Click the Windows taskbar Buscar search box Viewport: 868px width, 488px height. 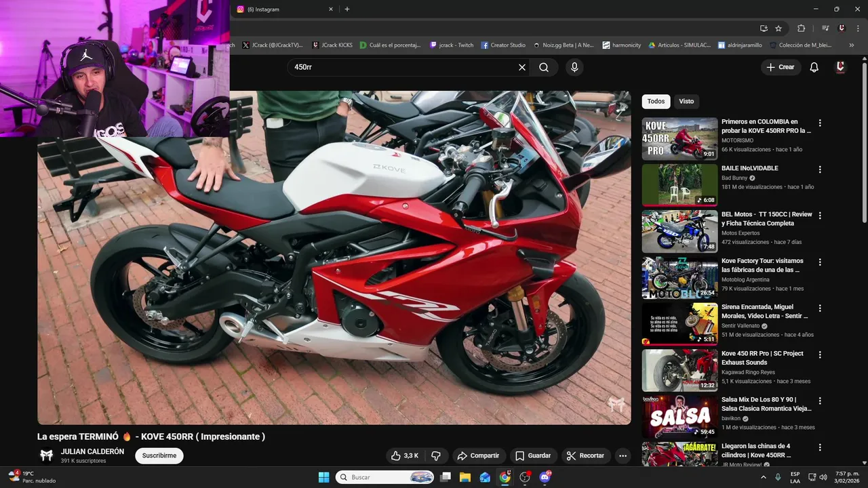(x=385, y=477)
